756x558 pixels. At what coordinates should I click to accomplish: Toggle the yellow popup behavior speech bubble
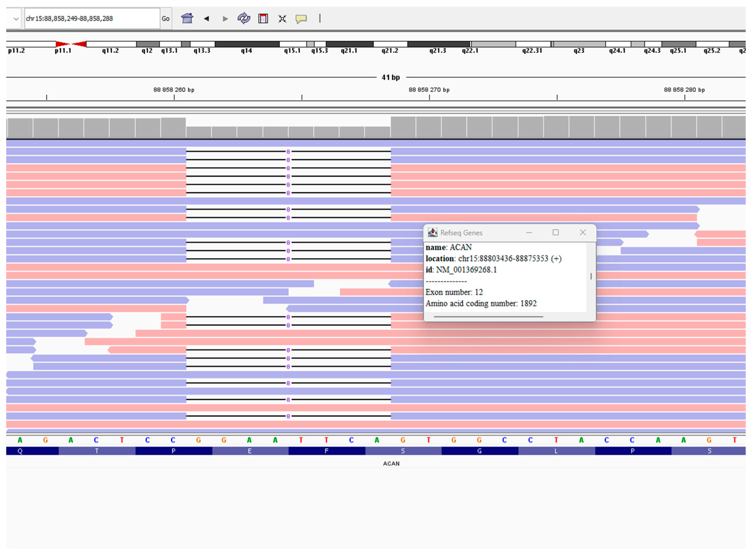tap(301, 18)
